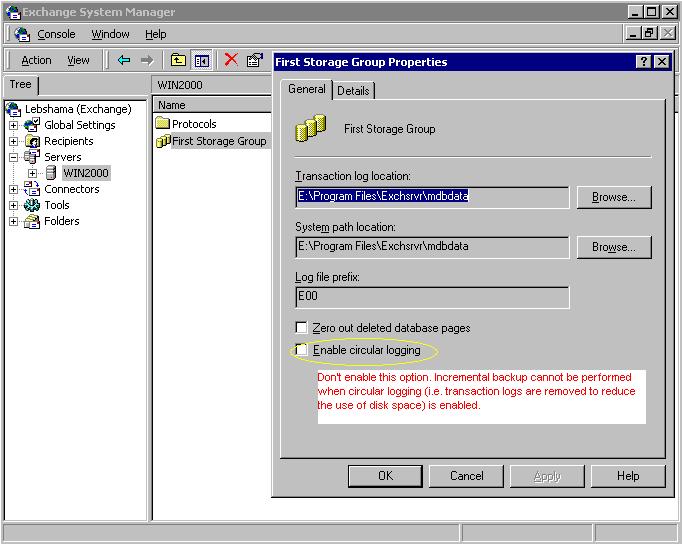The image size is (682, 544).
Task: Click the dialog Help button
Action: 628,476
